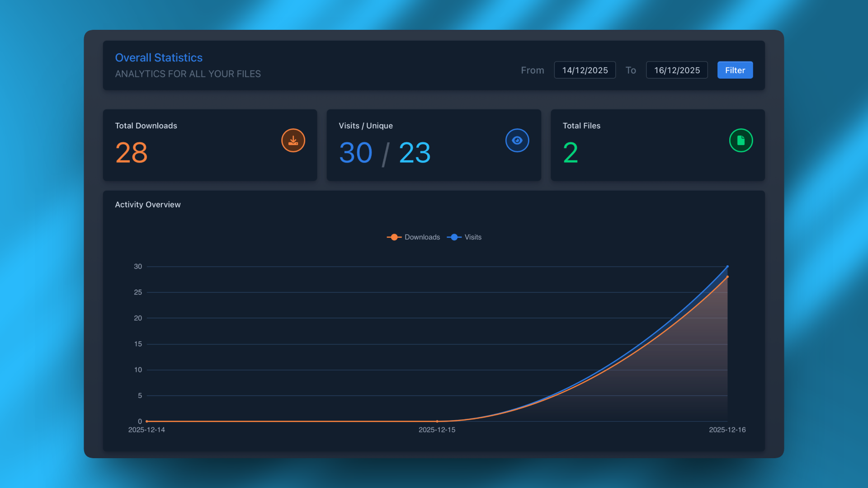The height and width of the screenshot is (488, 868).
Task: Toggle the Visits legend series
Action: coord(464,237)
